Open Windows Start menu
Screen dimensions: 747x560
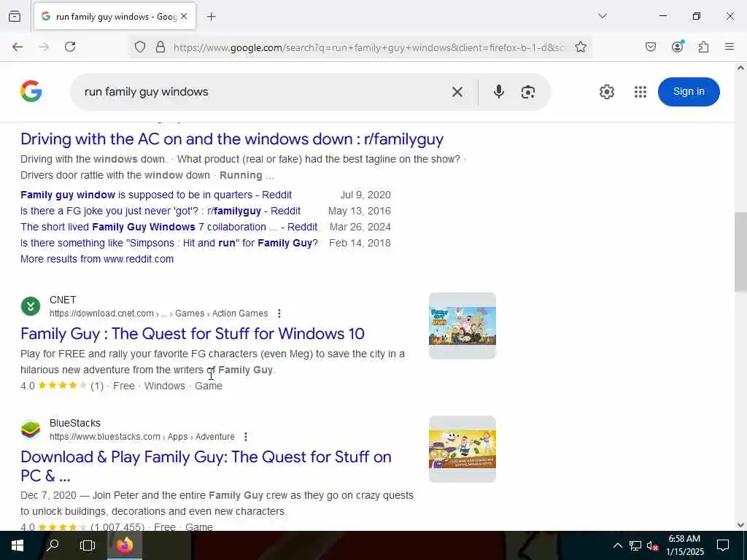pyautogui.click(x=18, y=545)
